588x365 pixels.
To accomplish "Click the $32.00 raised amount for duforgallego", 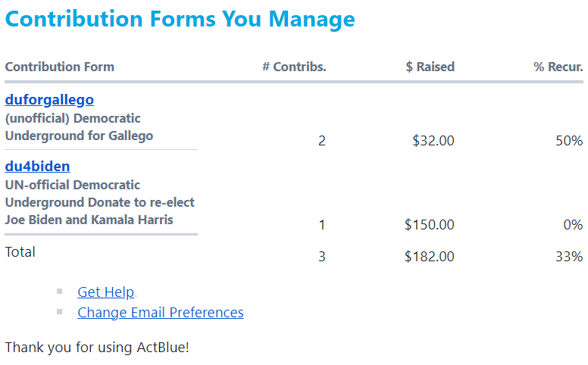I will point(433,141).
